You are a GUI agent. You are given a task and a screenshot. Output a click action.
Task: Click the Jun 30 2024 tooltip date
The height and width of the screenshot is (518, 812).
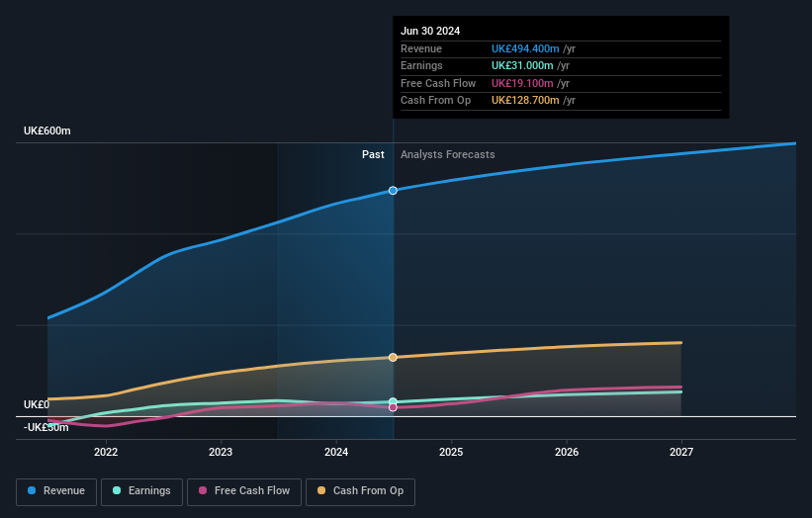click(x=430, y=31)
